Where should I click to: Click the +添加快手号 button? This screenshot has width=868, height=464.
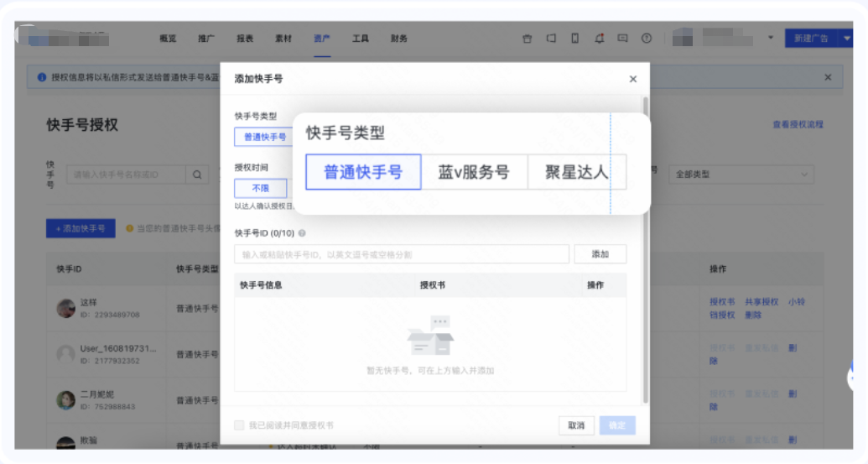(81, 228)
